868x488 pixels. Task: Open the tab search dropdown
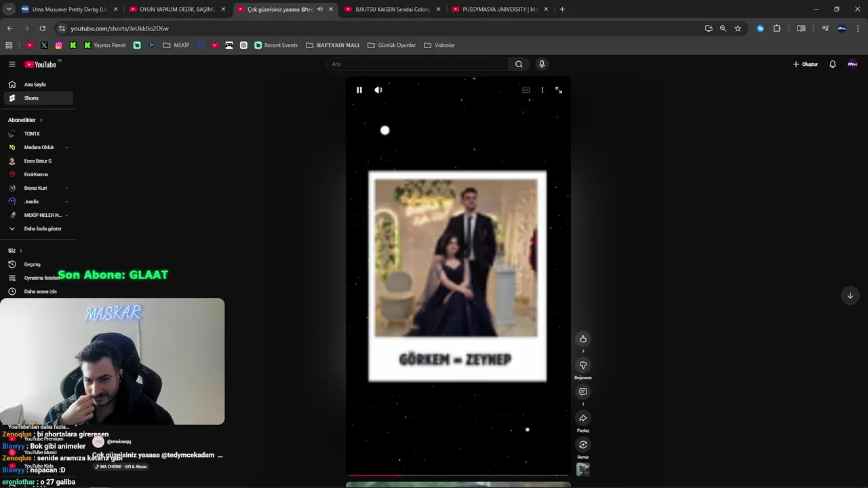tap(9, 9)
